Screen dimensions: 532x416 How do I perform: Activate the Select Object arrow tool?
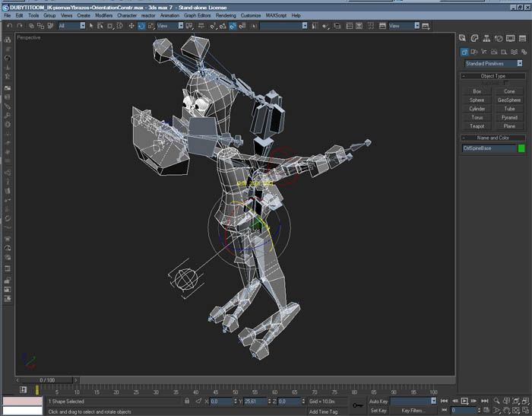(91, 25)
